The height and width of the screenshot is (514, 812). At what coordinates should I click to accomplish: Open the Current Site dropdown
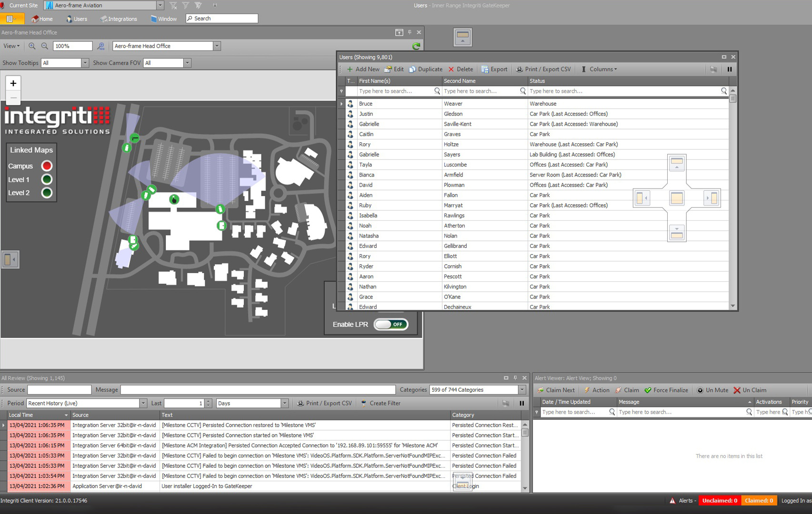coord(160,5)
